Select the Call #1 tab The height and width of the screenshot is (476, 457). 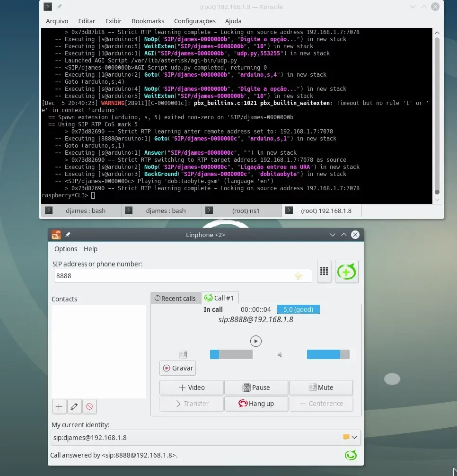coord(220,298)
